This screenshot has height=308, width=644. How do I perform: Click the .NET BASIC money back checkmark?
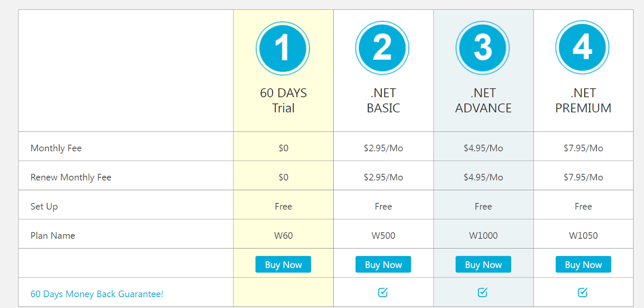pyautogui.click(x=383, y=292)
